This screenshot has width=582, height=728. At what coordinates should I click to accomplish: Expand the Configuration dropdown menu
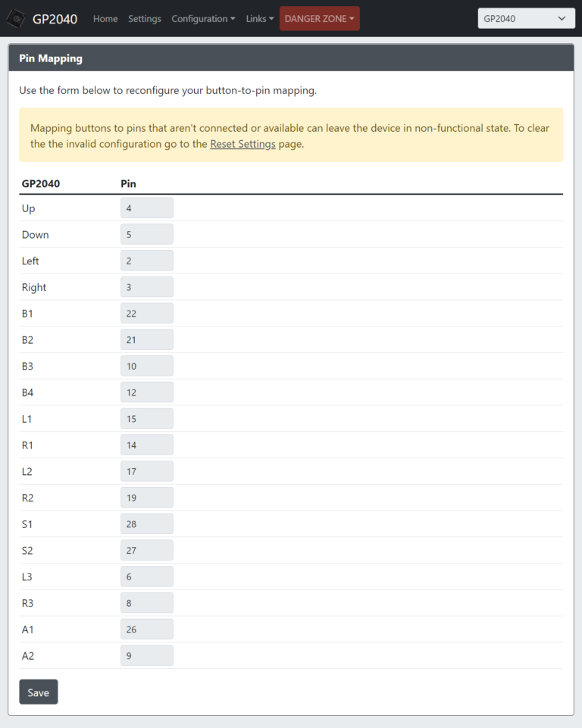[203, 19]
